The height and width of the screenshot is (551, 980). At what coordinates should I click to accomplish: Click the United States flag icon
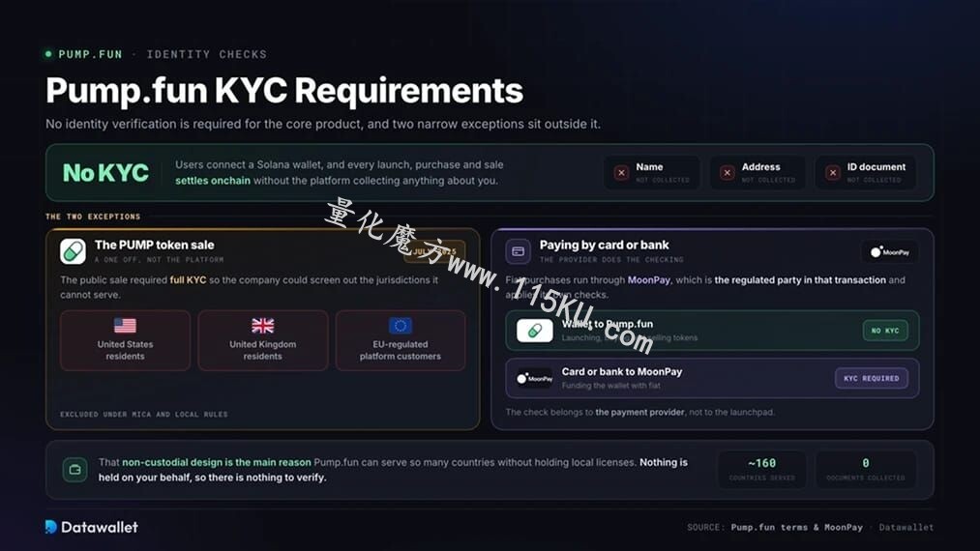coord(125,326)
